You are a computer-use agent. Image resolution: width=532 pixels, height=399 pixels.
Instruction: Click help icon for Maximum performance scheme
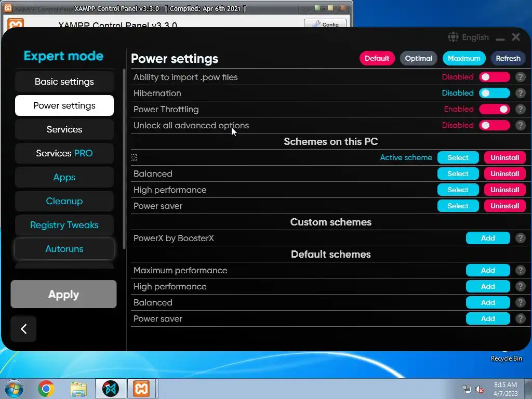(520, 270)
